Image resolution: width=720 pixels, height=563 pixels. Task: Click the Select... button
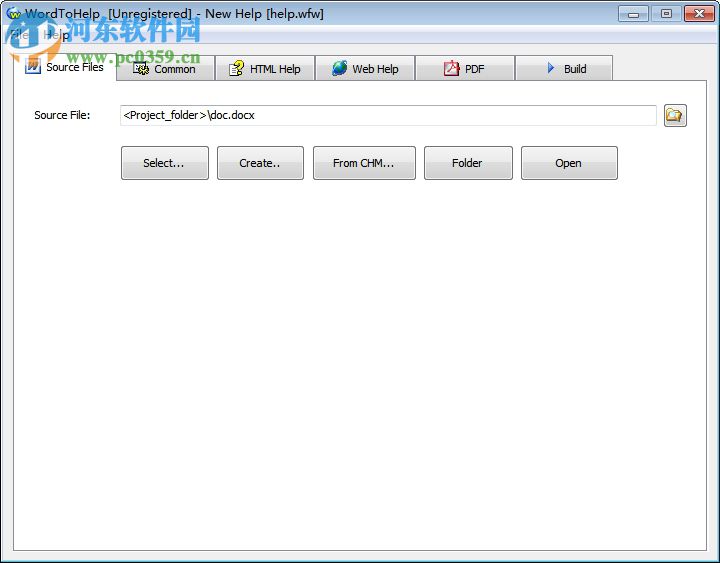[165, 163]
